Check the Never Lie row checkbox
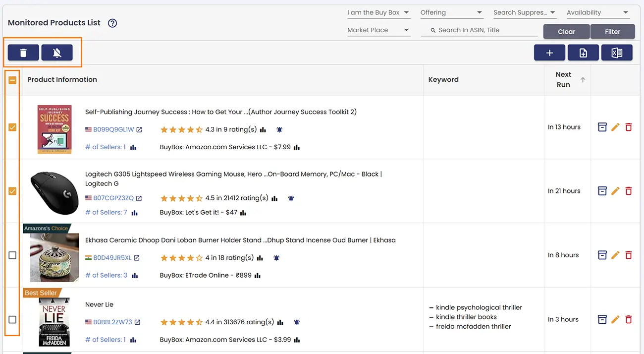The width and height of the screenshot is (644, 354). pos(11,319)
